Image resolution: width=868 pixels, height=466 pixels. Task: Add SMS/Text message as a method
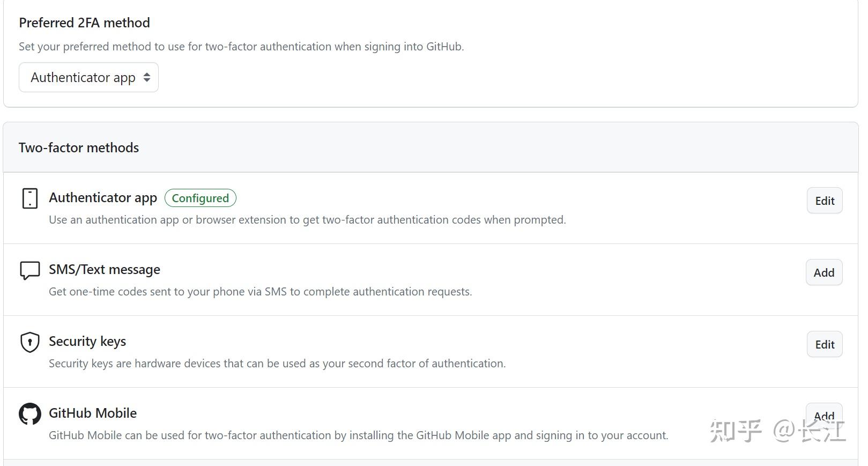pyautogui.click(x=824, y=272)
